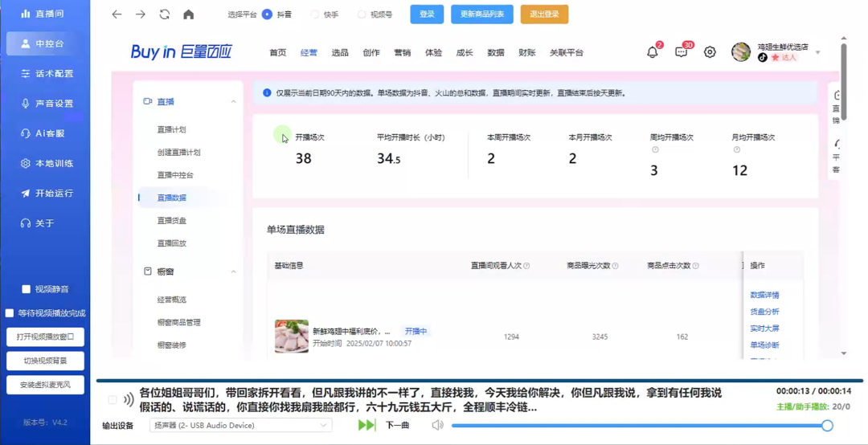Collapse the 直播 section chevron
The image size is (868, 445).
pyautogui.click(x=233, y=101)
